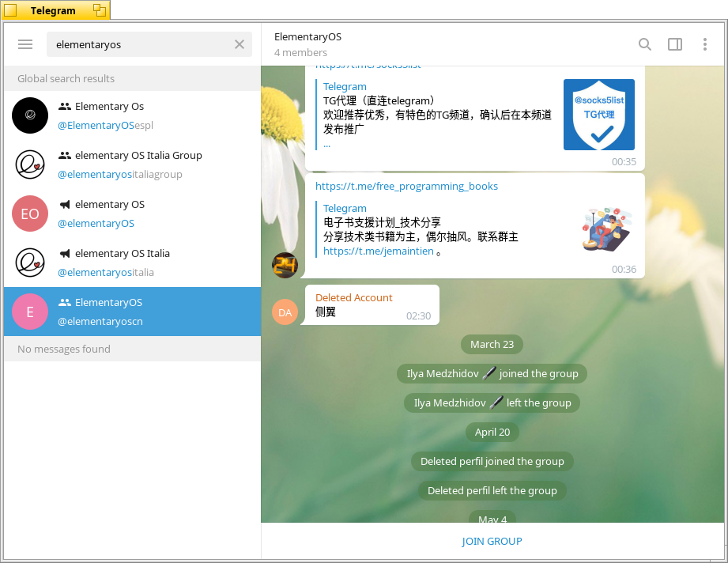Click the March 23 date badge
Image resolution: width=728 pixels, height=563 pixels.
pos(492,344)
